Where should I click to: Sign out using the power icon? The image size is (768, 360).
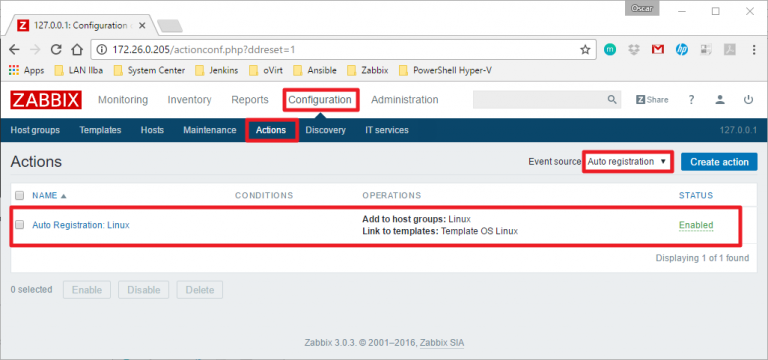click(748, 99)
